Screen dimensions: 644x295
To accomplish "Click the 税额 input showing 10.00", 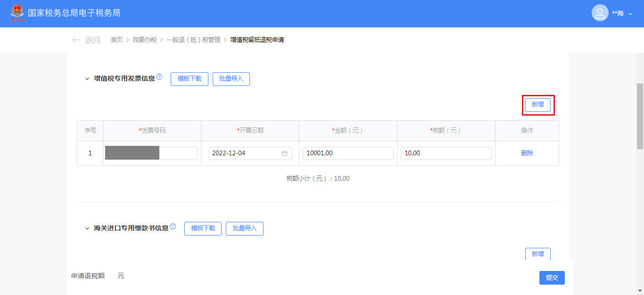I will tap(446, 153).
